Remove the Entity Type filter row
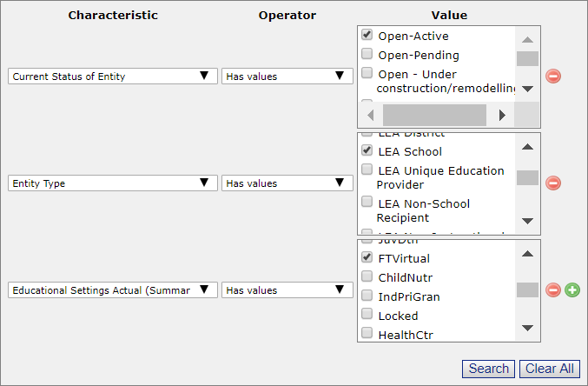 tap(553, 183)
